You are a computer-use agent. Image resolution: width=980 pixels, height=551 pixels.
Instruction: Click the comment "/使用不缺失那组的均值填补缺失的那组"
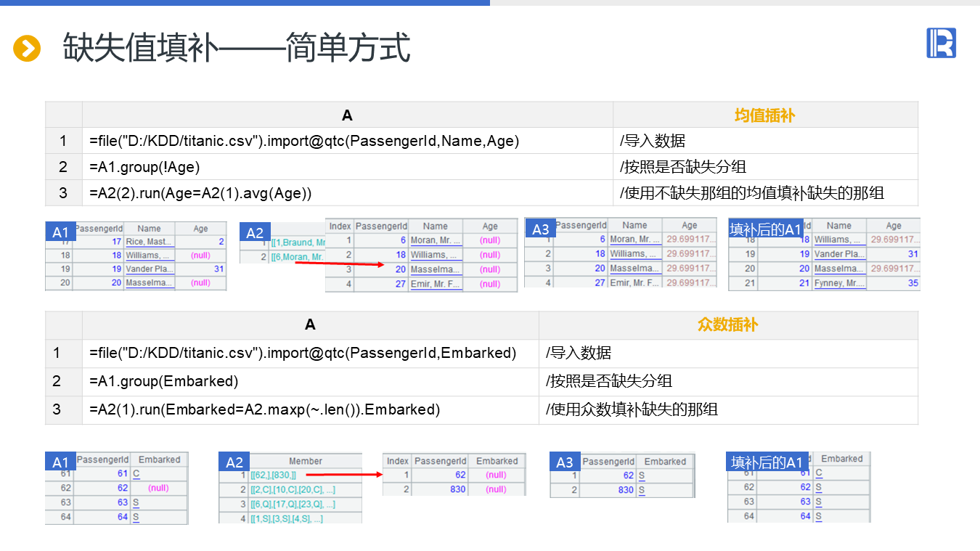tap(752, 193)
